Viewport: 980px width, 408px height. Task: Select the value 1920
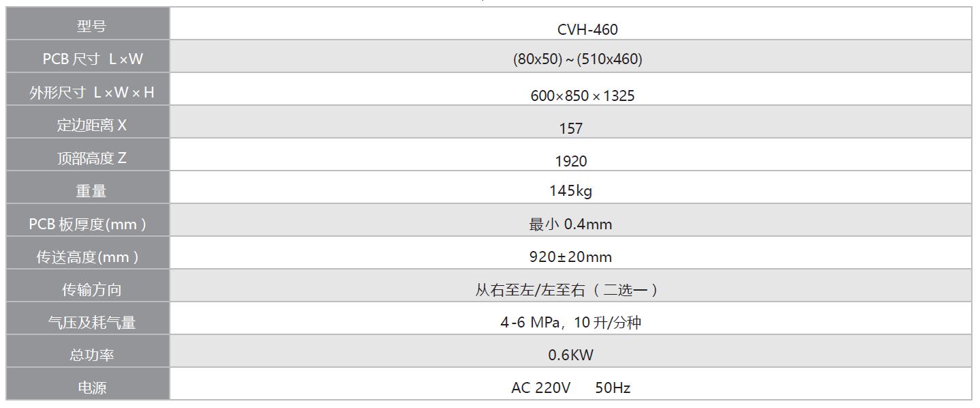pos(570,161)
